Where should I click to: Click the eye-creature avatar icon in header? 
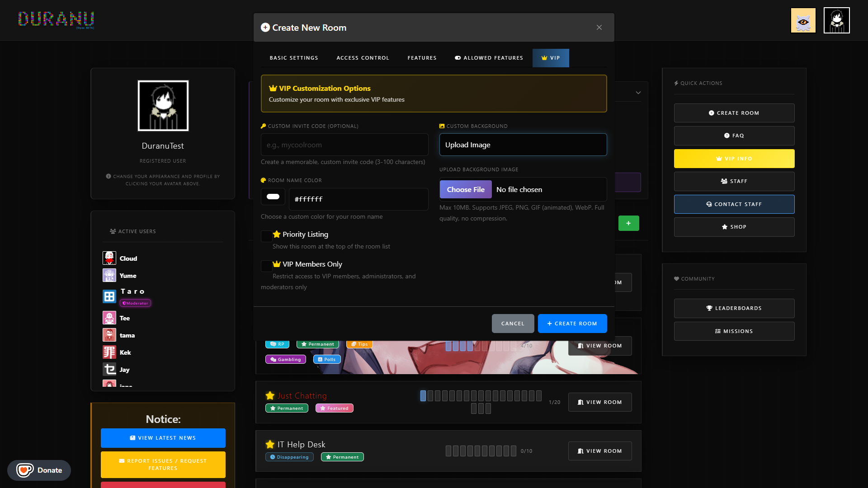[x=803, y=20]
